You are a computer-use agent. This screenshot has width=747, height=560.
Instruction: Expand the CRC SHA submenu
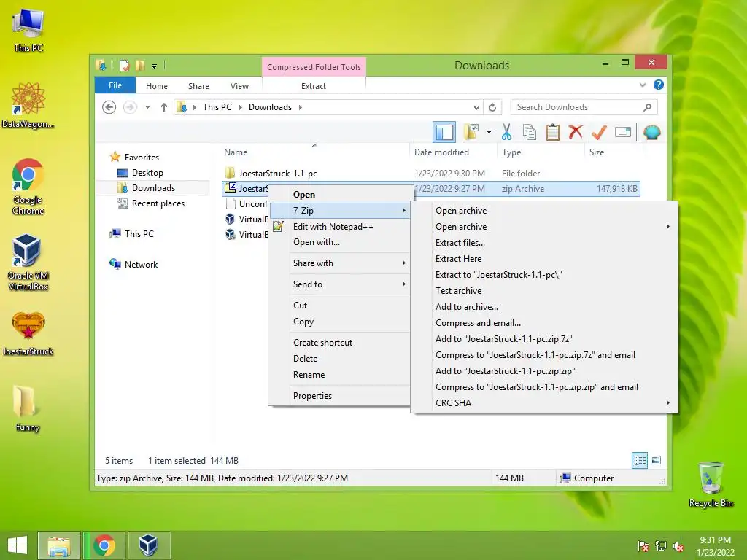tap(544, 402)
